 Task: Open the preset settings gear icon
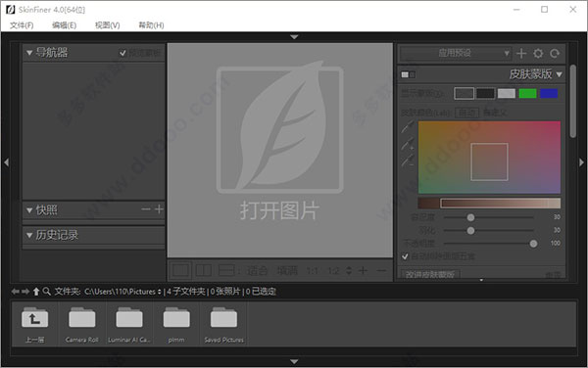[538, 54]
